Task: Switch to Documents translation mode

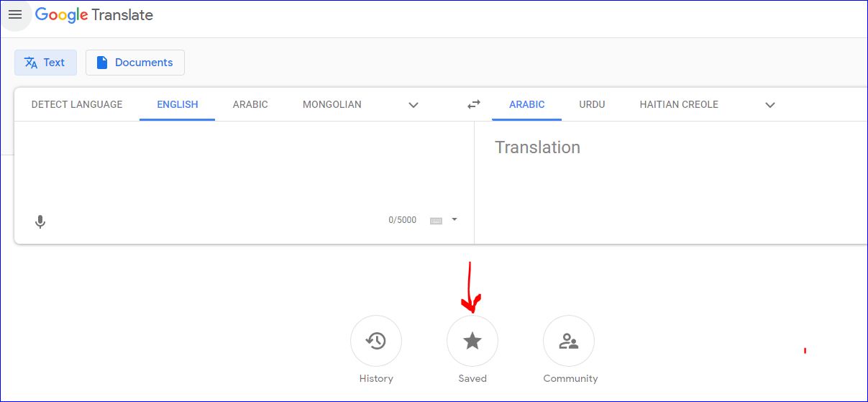Action: [x=135, y=63]
